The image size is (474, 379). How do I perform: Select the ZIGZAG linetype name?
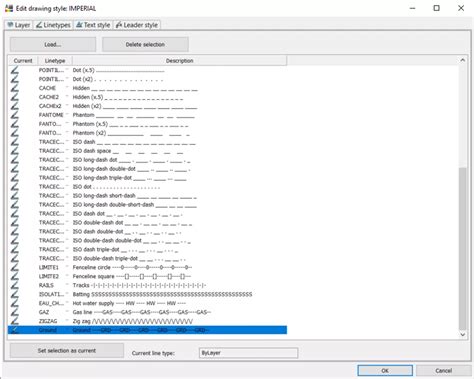48,321
